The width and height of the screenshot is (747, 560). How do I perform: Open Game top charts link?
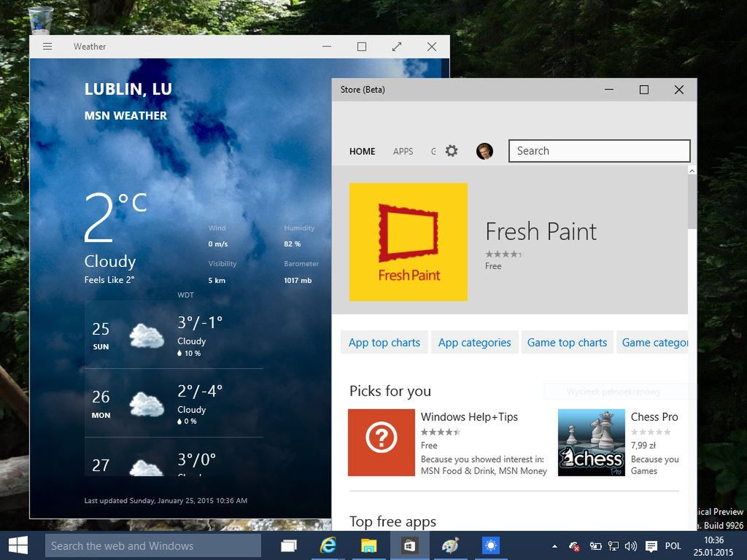click(567, 343)
